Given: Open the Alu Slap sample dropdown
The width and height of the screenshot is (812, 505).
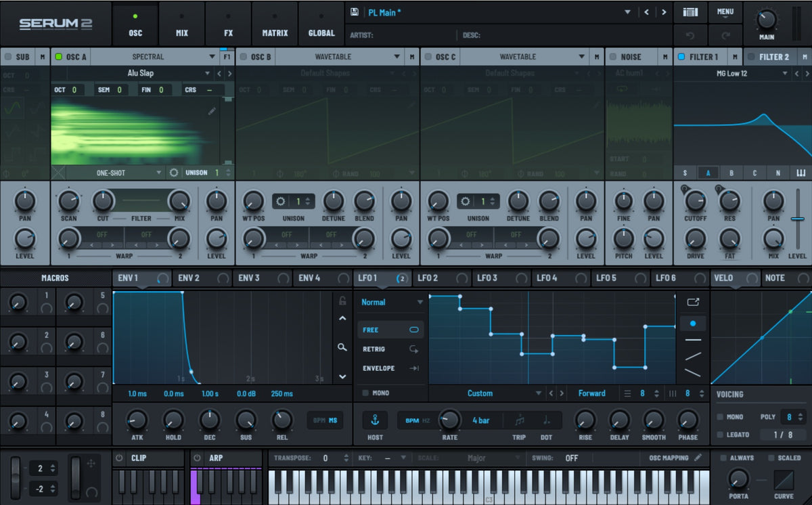Looking at the screenshot, I should click(x=141, y=73).
